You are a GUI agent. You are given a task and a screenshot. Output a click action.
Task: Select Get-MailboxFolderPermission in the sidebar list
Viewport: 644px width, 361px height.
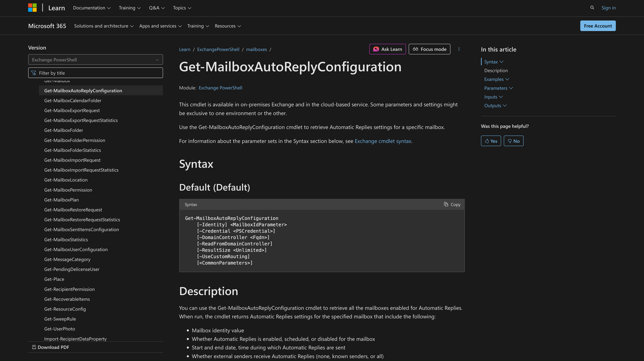tap(75, 140)
